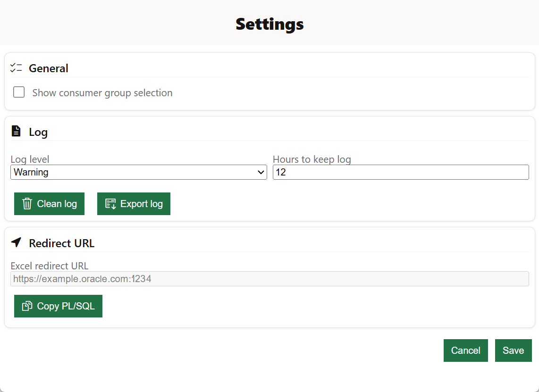Click the trash can icon on Clean log
Image resolution: width=539 pixels, height=392 pixels.
tap(27, 204)
